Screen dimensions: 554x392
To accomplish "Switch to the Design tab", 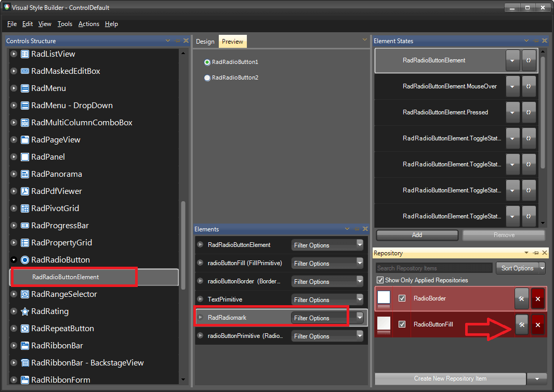I will point(205,41).
